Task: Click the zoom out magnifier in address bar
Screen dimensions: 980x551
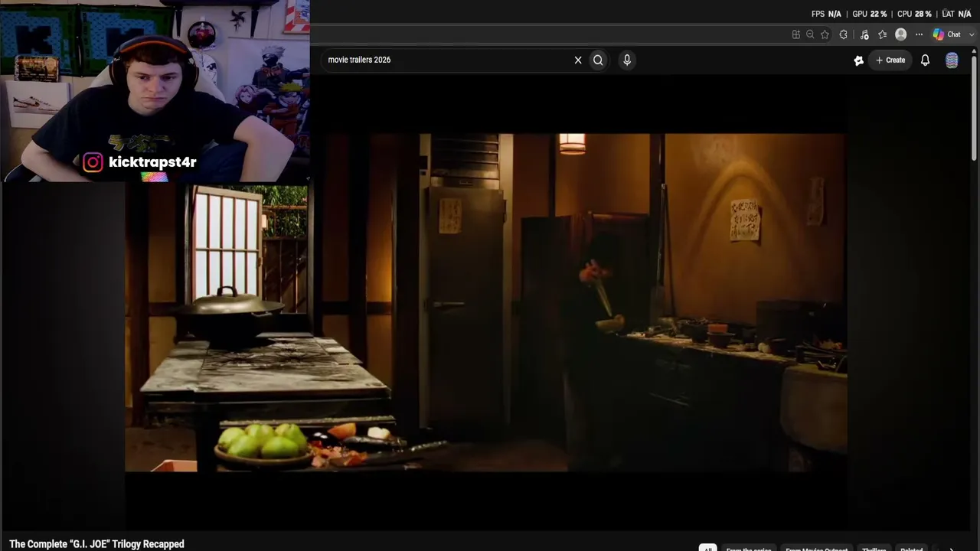Action: point(810,34)
